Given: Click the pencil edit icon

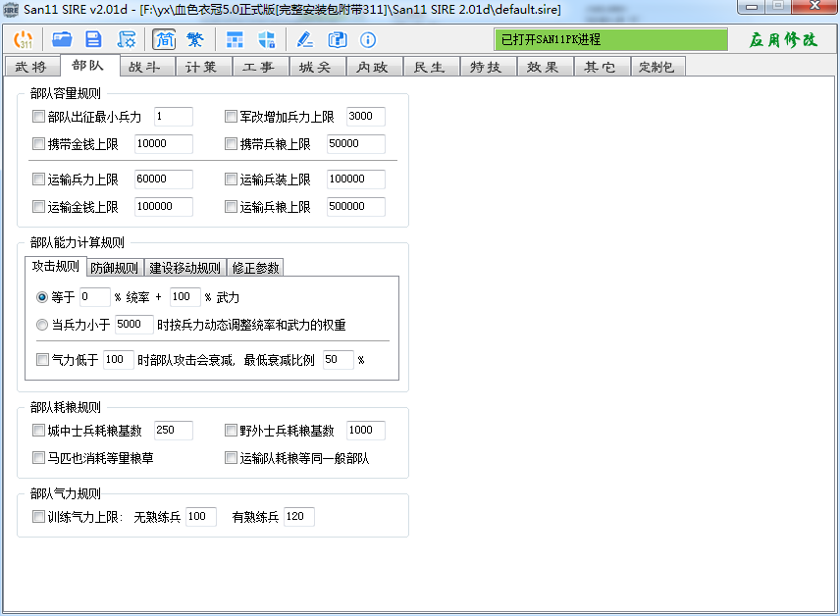Looking at the screenshot, I should coord(305,39).
